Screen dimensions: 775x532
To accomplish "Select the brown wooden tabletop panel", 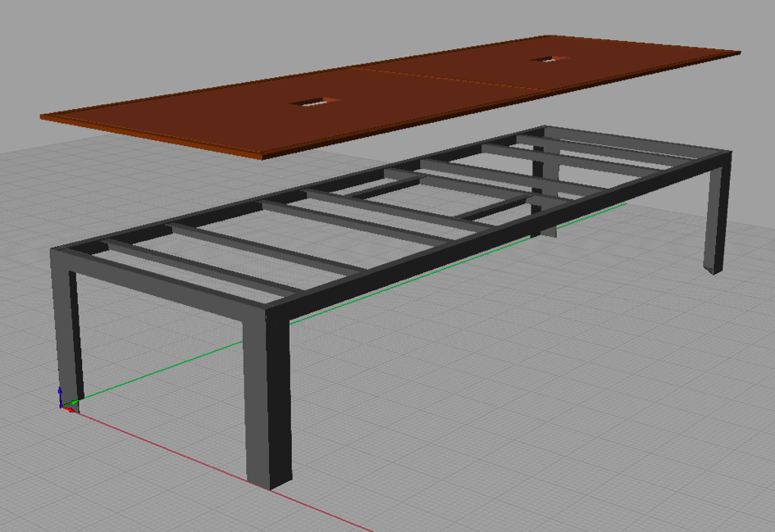I will [205, 115].
